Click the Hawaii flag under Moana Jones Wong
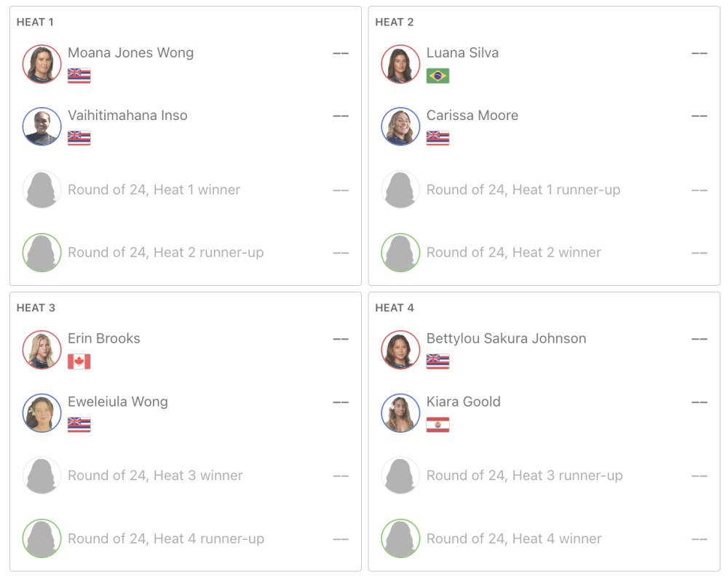728x582 pixels. [x=79, y=76]
